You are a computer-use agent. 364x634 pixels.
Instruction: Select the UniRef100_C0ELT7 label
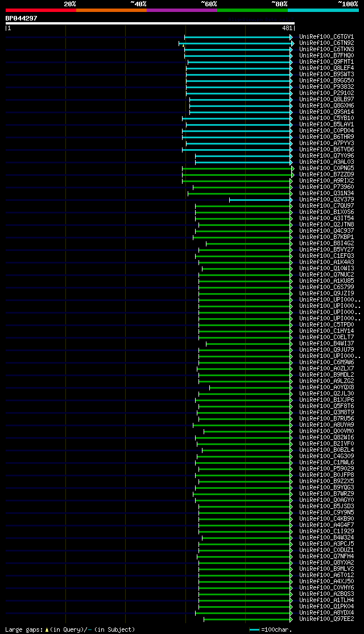326,337
